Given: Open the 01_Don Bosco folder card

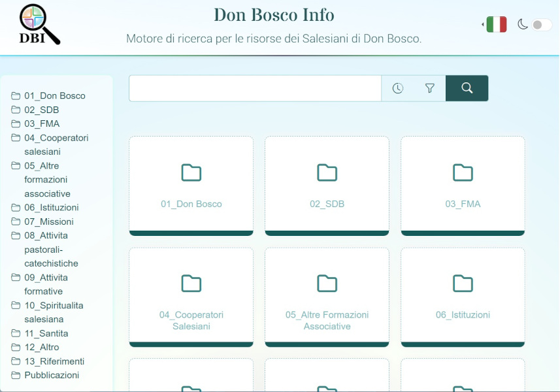Looking at the screenshot, I should (x=191, y=186).
